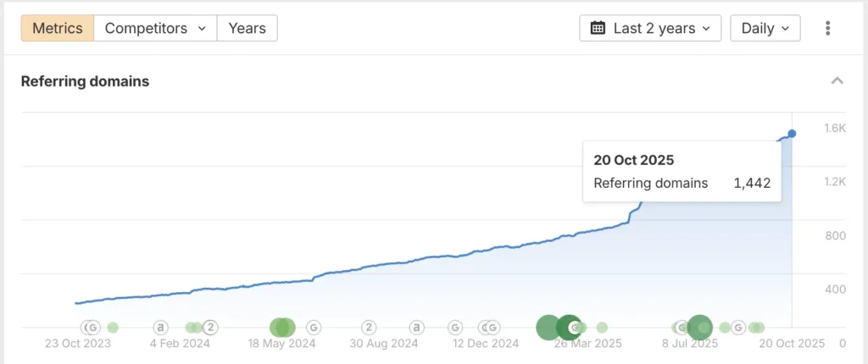Select the 'a' marker above 4 Feb 2024
This screenshot has height=364, width=868.
click(161, 327)
